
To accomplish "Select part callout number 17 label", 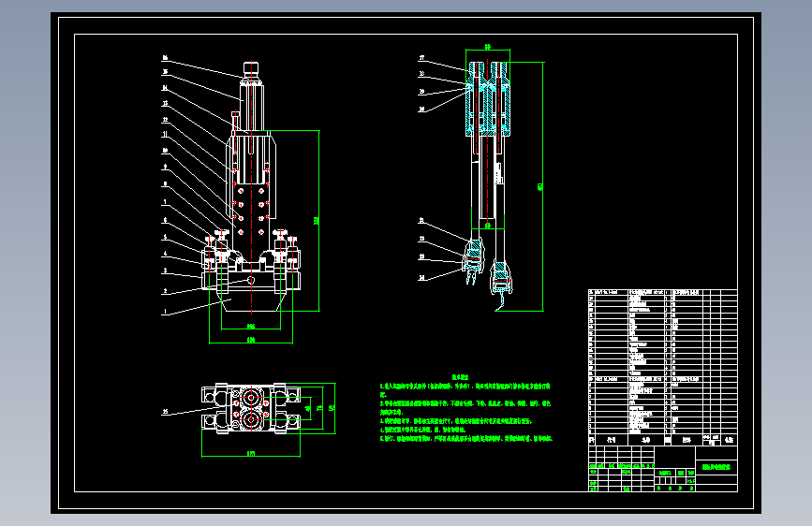I will pyautogui.click(x=422, y=58).
